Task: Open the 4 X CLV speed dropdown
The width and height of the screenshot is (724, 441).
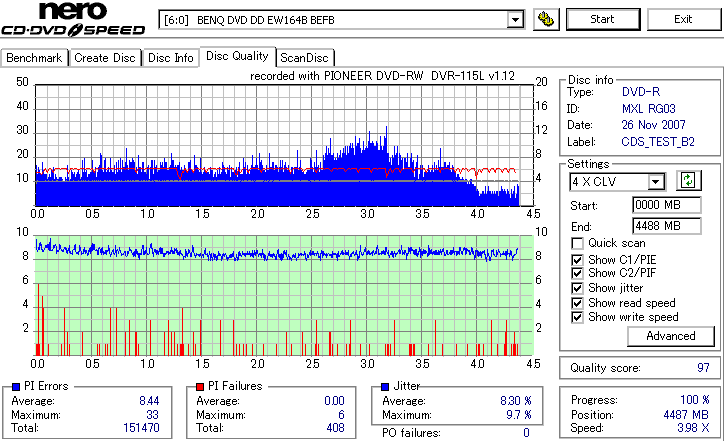Action: pyautogui.click(x=655, y=181)
